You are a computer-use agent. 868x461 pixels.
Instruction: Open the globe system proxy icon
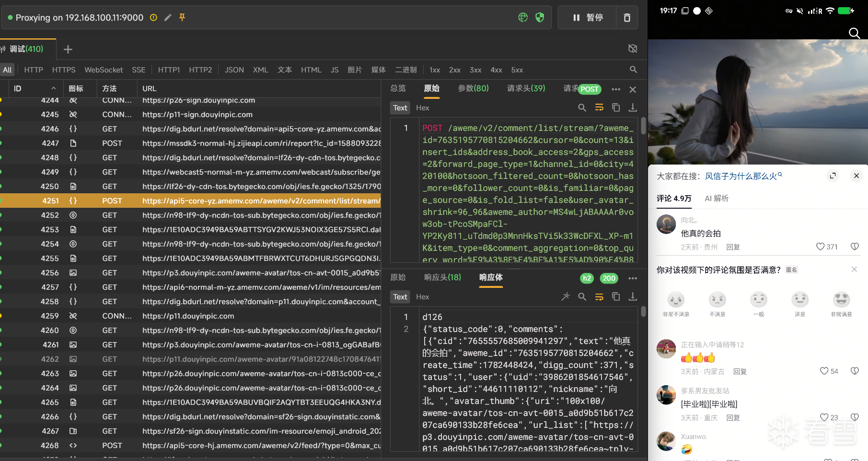523,18
